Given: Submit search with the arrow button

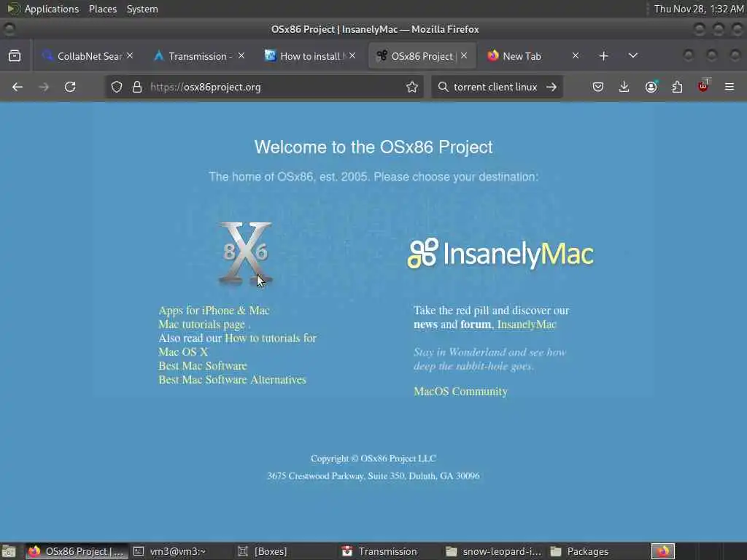Looking at the screenshot, I should point(551,87).
